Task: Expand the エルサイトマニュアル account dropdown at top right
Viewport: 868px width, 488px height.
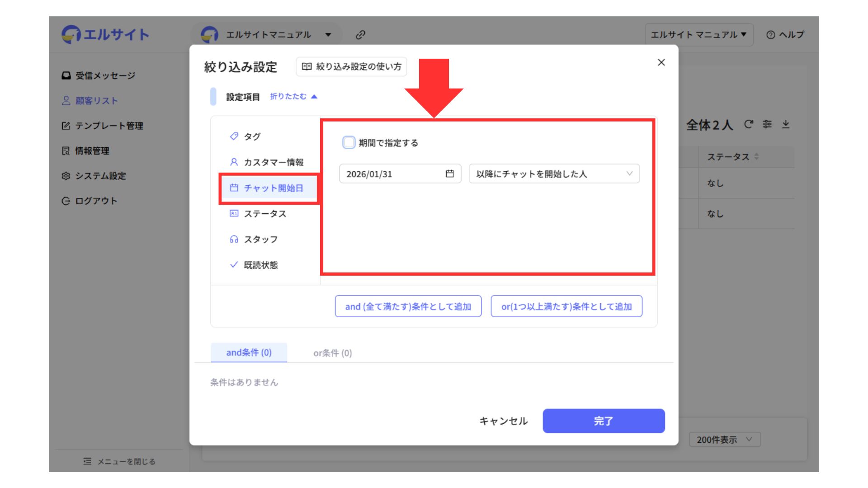Action: [698, 35]
